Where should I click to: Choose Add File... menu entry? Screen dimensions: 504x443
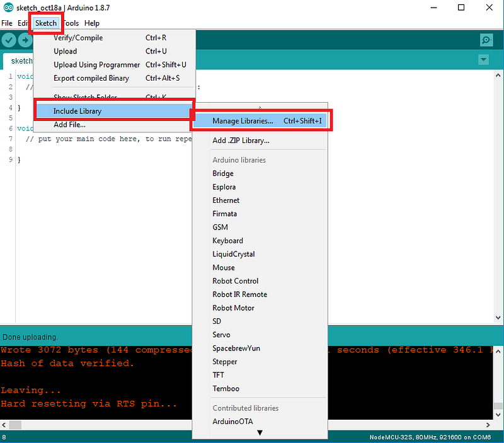point(115,124)
